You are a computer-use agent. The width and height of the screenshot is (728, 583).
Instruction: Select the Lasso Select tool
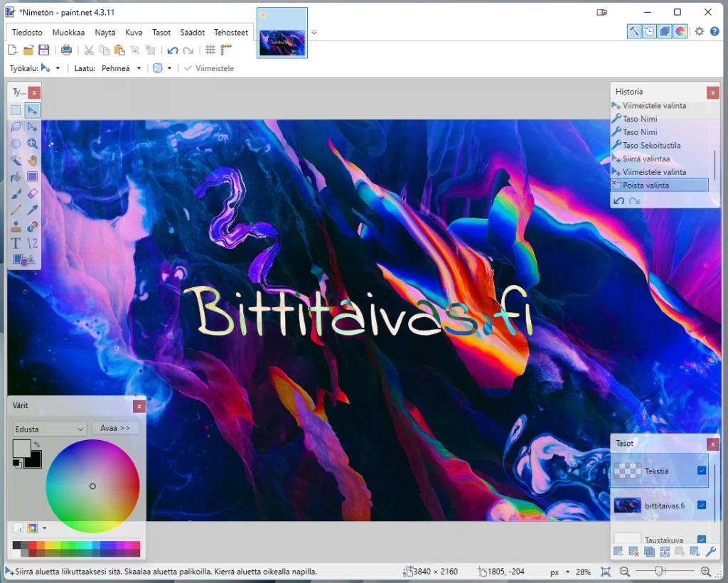[x=16, y=127]
